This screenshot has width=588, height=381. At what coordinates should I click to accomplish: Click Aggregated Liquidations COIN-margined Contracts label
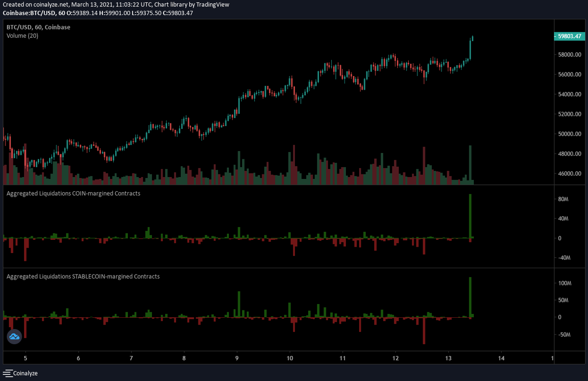pos(73,193)
